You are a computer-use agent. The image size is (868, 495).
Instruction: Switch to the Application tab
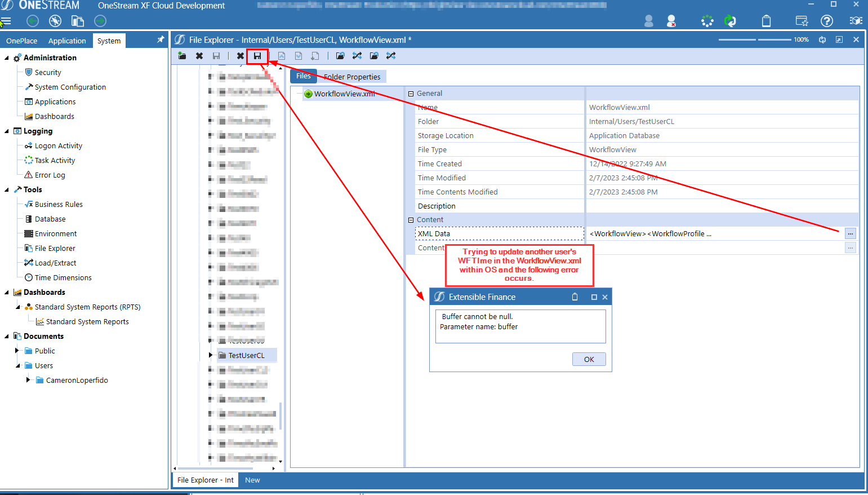coord(67,40)
